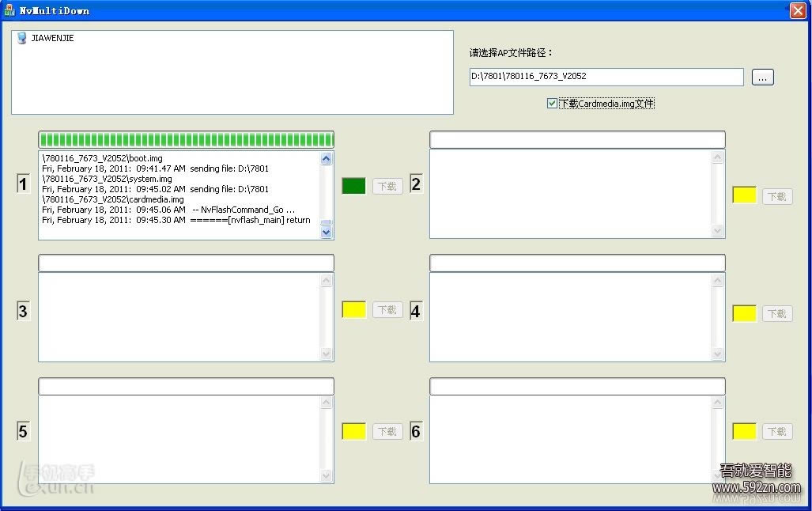This screenshot has width=812, height=511.
Task: Click the AP file path input field
Action: [606, 77]
